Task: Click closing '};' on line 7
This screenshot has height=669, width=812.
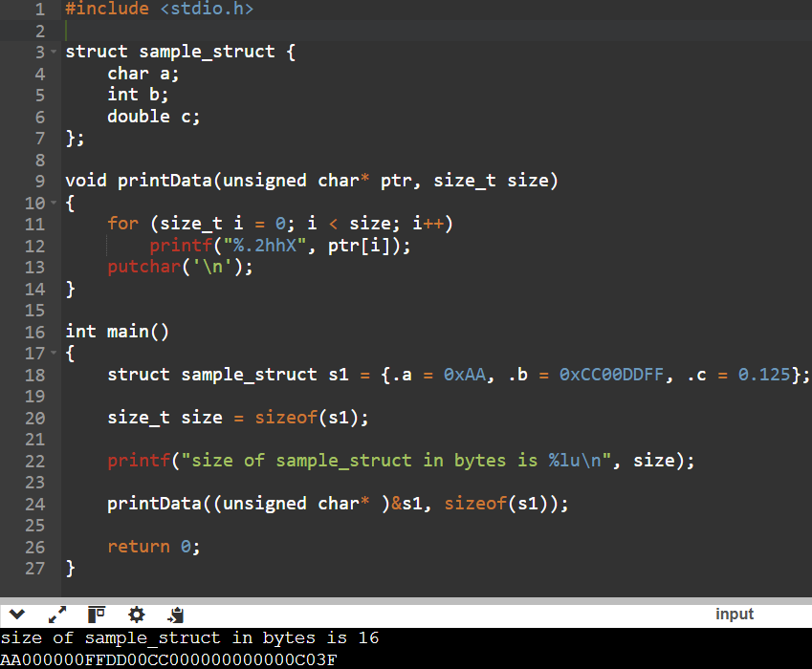Action: pos(76,139)
